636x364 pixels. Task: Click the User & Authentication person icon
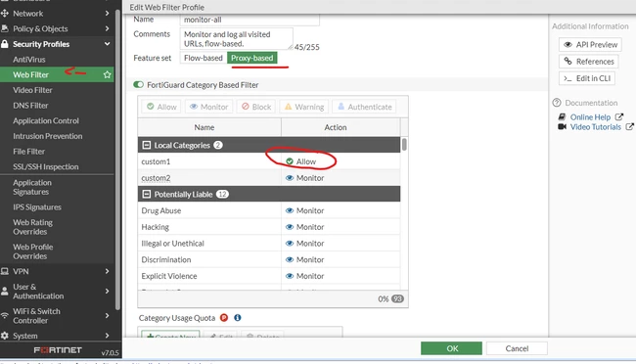5,291
